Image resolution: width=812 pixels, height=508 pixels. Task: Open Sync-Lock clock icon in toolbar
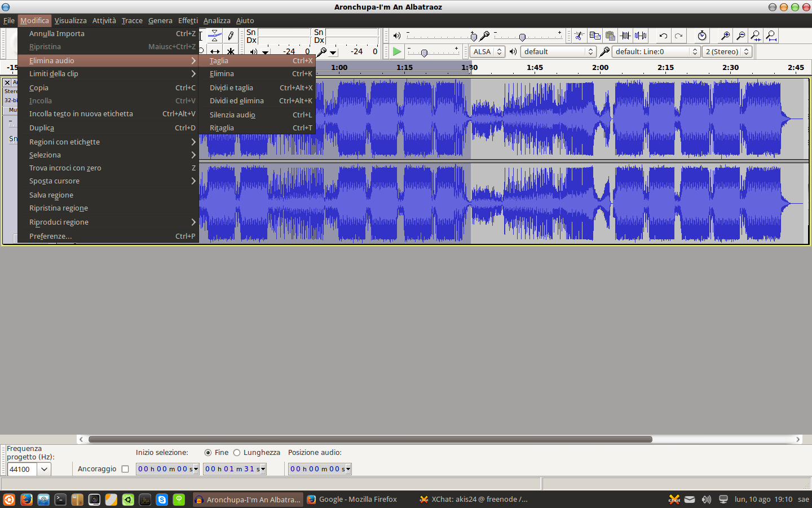pos(702,36)
